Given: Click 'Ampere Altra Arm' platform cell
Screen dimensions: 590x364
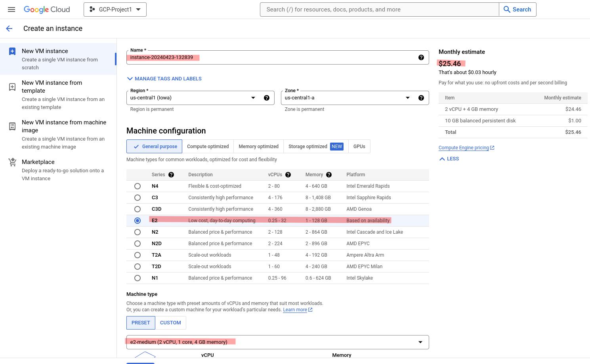Looking at the screenshot, I should click(x=365, y=255).
